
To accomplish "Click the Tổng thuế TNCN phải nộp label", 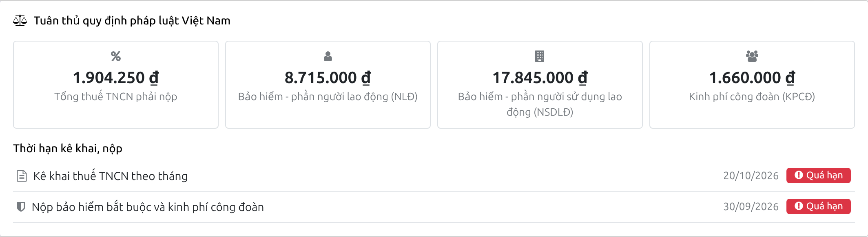I will pos(116,97).
